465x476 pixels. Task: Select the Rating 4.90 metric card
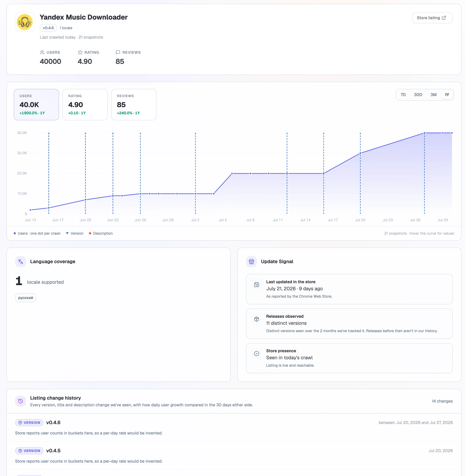pos(85,105)
